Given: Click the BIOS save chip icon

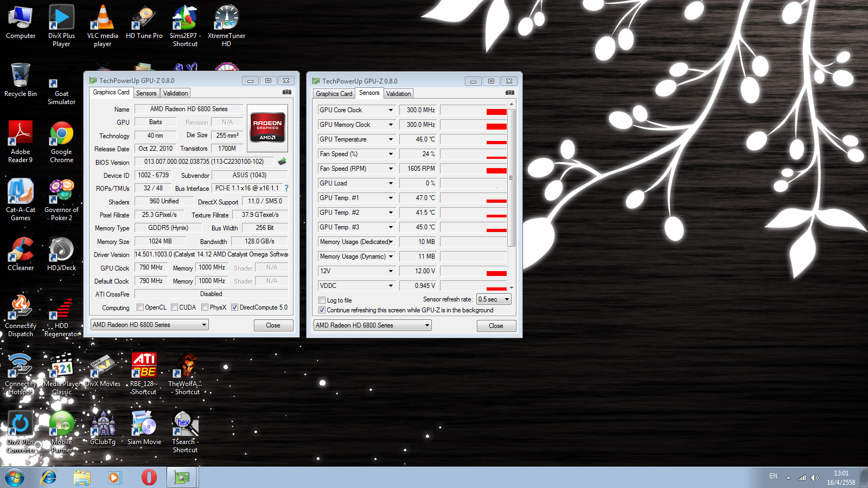Looking at the screenshot, I should [282, 162].
